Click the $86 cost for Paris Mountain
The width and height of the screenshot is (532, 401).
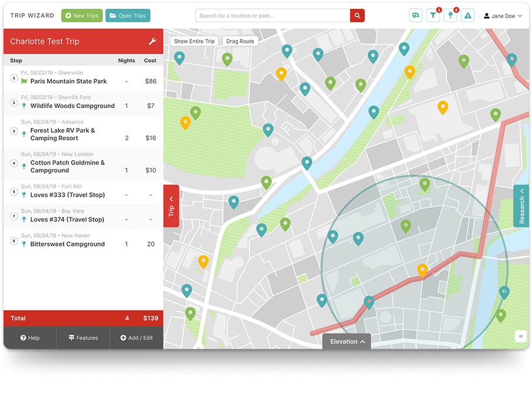(x=150, y=82)
